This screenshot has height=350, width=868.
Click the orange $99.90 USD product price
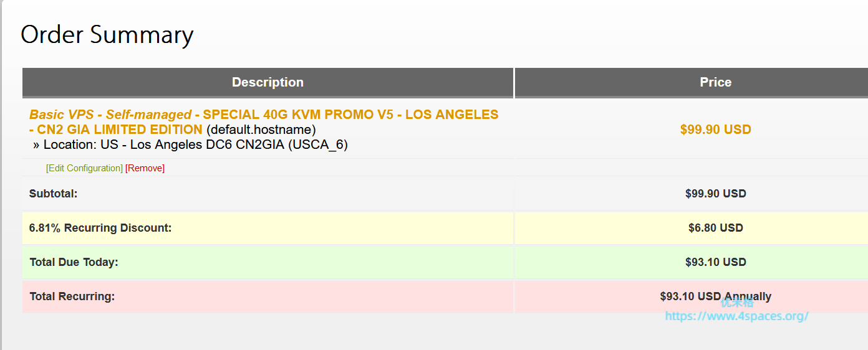coord(715,130)
